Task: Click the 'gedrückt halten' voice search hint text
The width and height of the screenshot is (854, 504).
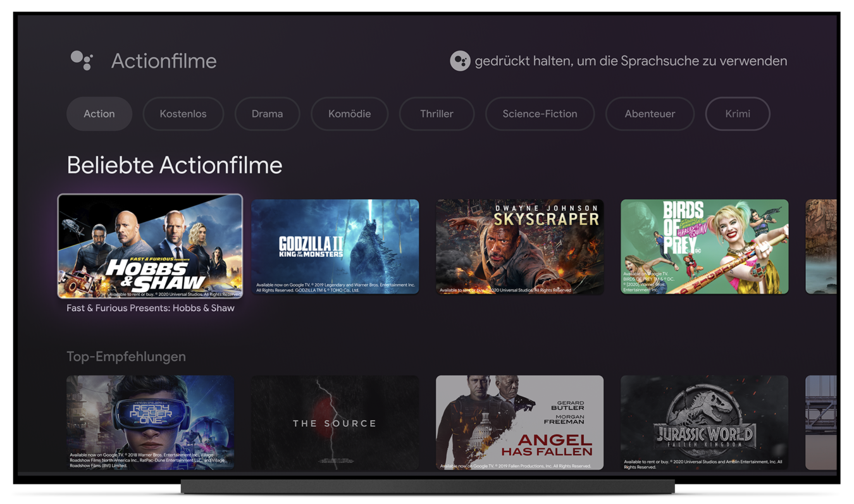Action: pyautogui.click(x=631, y=61)
